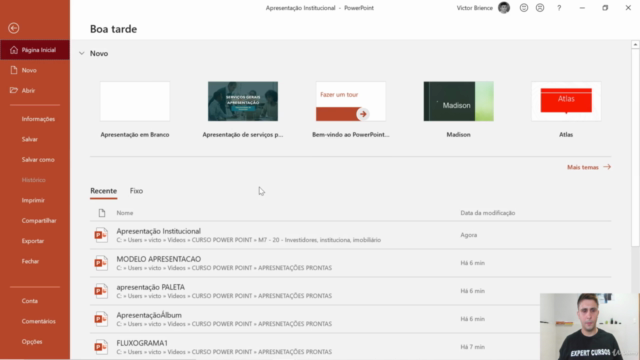Open the help question mark icon
The height and width of the screenshot is (360, 640).
559,8
